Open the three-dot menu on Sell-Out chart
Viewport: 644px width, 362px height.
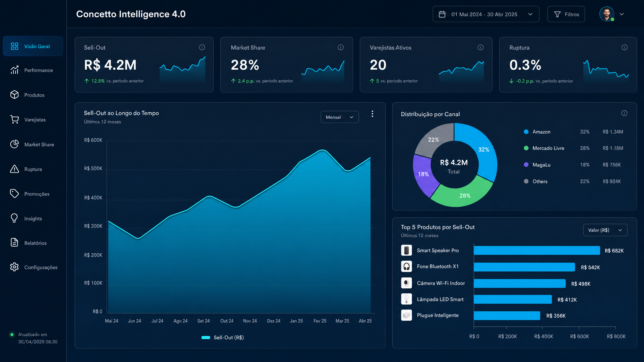(x=372, y=114)
